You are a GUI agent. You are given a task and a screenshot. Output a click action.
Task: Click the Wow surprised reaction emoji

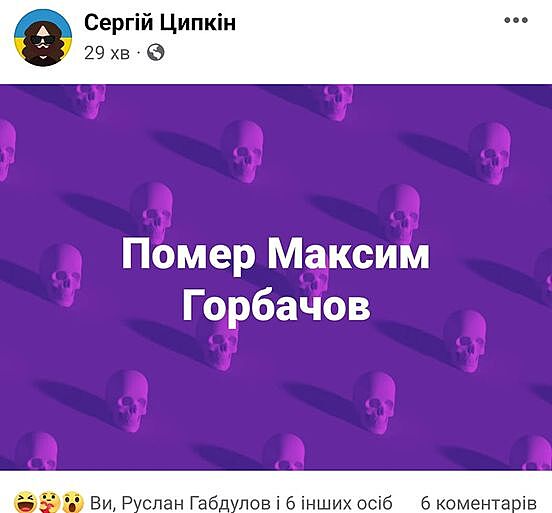point(73,502)
